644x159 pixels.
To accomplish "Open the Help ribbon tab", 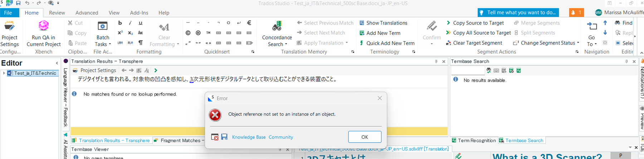I will pyautogui.click(x=164, y=13).
